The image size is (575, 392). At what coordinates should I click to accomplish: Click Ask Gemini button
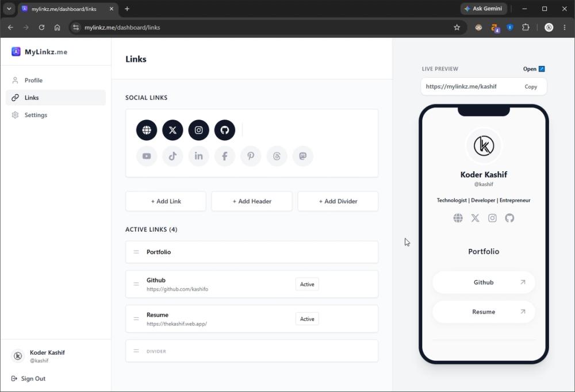click(484, 9)
